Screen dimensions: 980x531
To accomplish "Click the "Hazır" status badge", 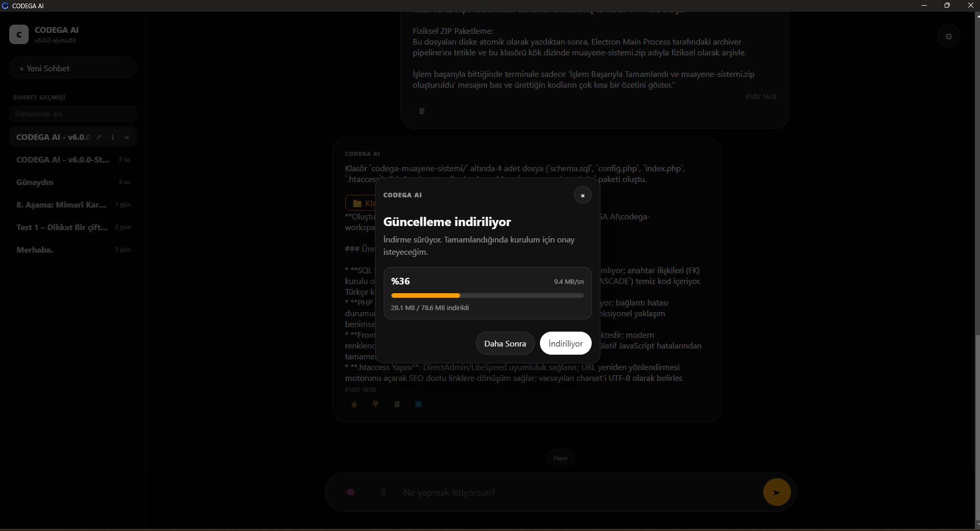I will (x=560, y=458).
